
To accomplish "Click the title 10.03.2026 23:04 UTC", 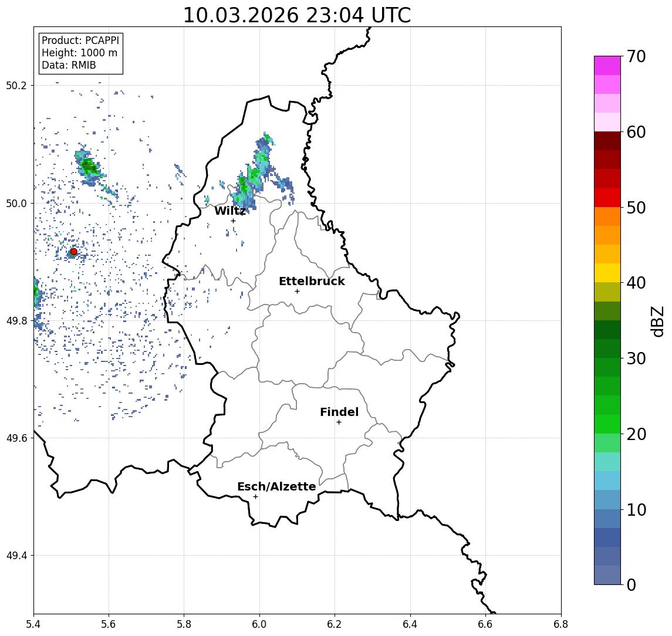I will tap(297, 15).
